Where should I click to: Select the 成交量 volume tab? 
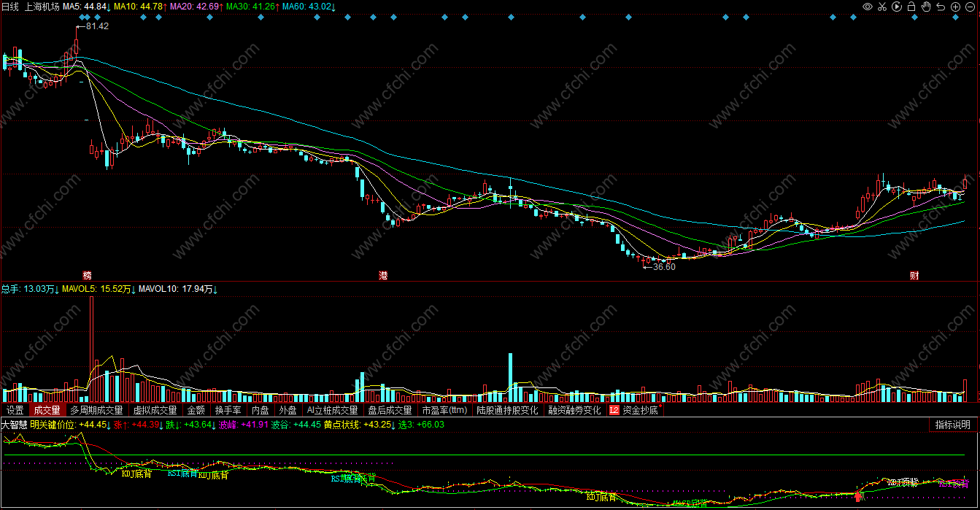[47, 410]
